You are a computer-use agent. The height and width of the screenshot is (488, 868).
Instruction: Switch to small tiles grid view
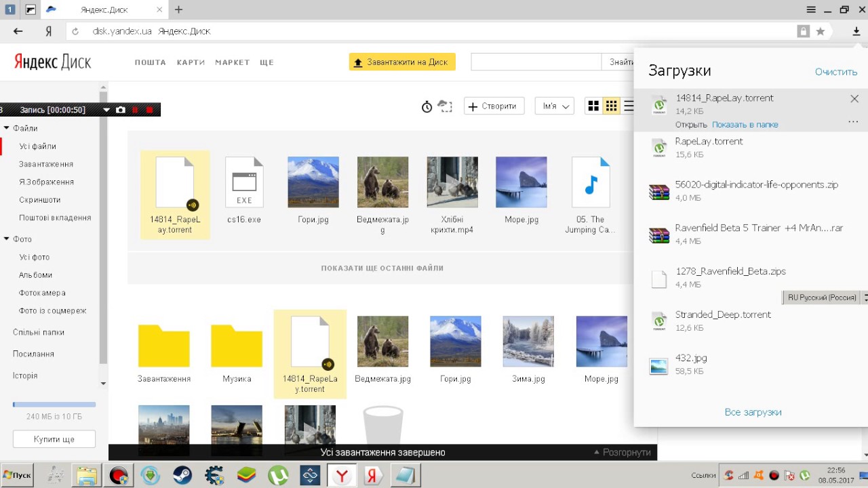point(611,106)
